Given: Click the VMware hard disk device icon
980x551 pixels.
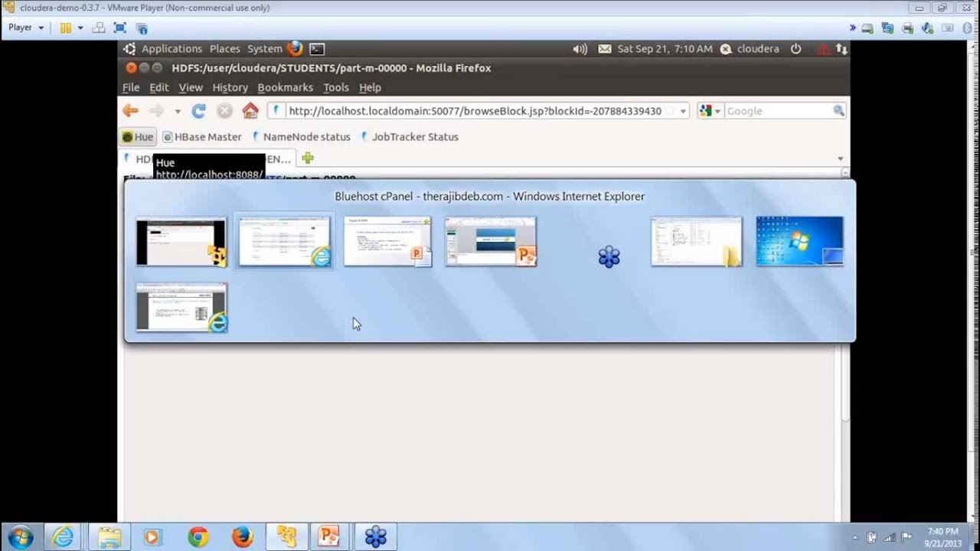Looking at the screenshot, I should coord(867,28).
